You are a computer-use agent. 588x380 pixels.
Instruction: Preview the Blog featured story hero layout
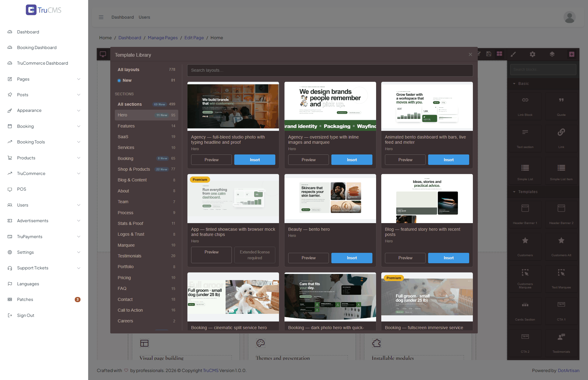tap(405, 258)
